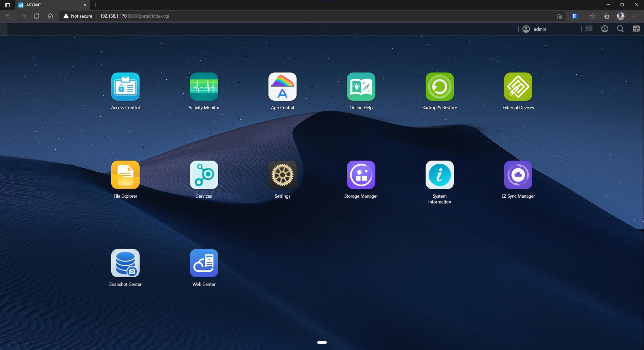644x350 pixels.
Task: Open the ADM preferences sliders icon
Action: [x=636, y=29]
